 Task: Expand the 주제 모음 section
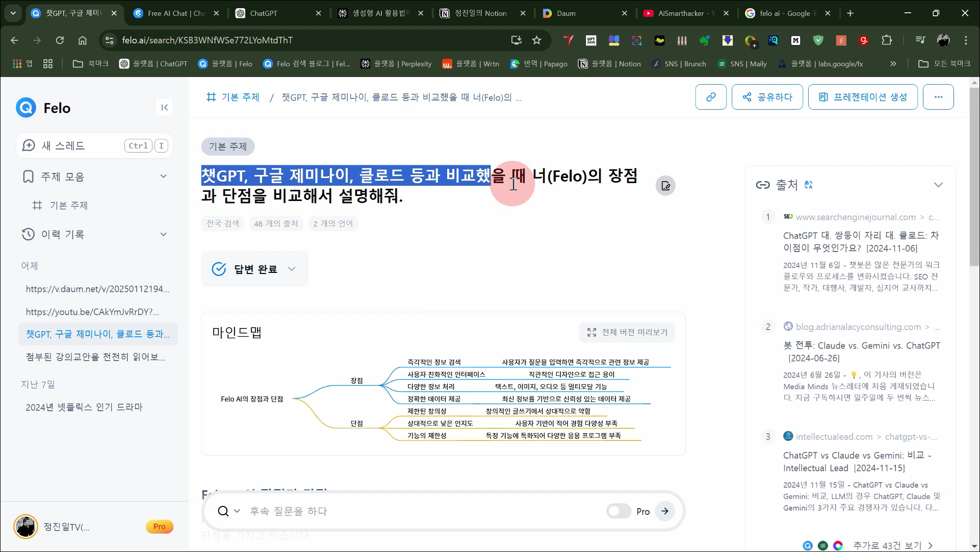(163, 177)
